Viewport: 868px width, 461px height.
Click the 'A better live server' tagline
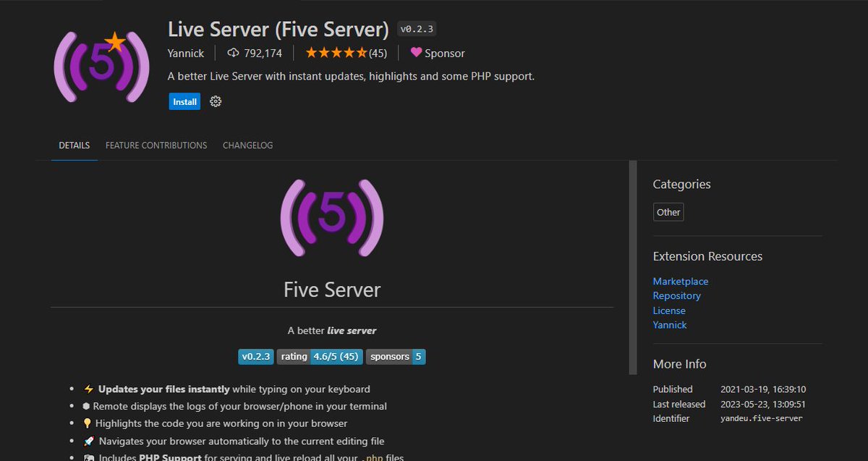point(332,331)
